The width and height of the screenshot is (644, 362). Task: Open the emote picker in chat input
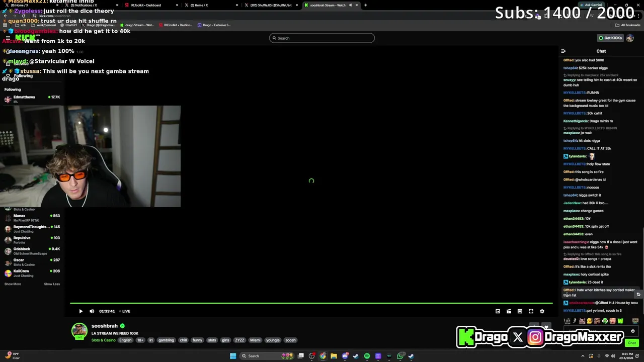(633, 331)
